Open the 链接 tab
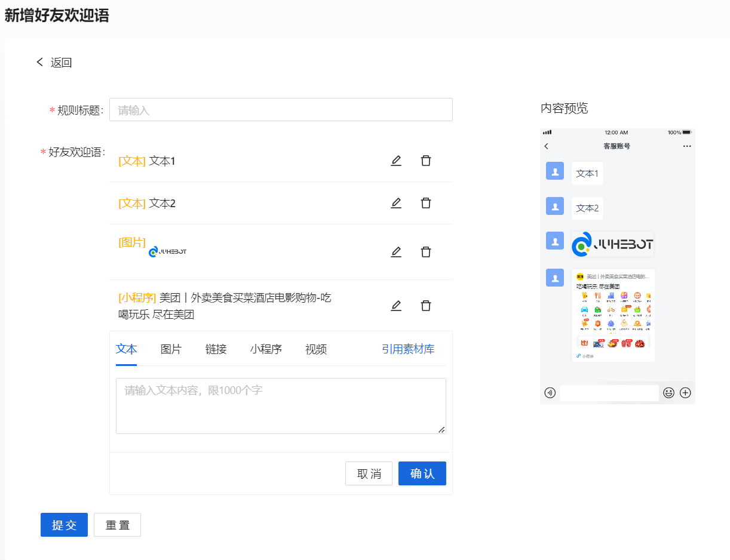730x560 pixels. point(216,349)
